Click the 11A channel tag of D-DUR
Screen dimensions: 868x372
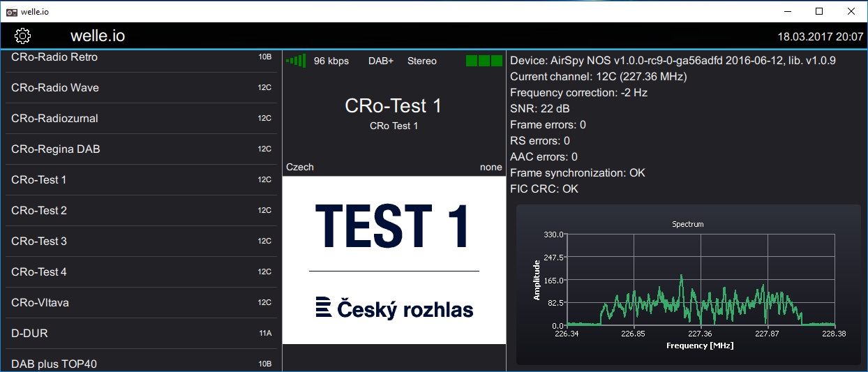[x=265, y=334]
